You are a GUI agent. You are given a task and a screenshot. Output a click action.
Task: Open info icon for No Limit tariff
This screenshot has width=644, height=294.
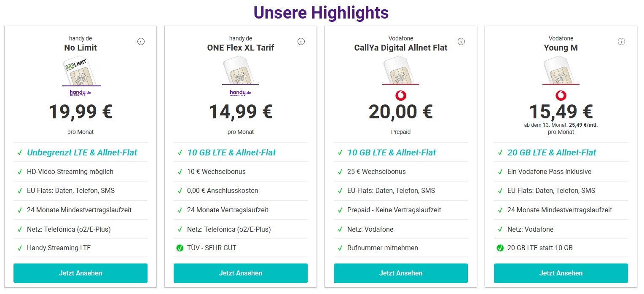point(141,41)
